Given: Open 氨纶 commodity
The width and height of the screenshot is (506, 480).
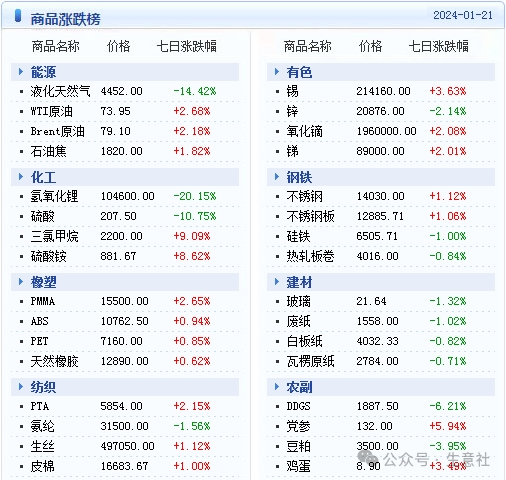Looking at the screenshot, I should (x=42, y=426).
